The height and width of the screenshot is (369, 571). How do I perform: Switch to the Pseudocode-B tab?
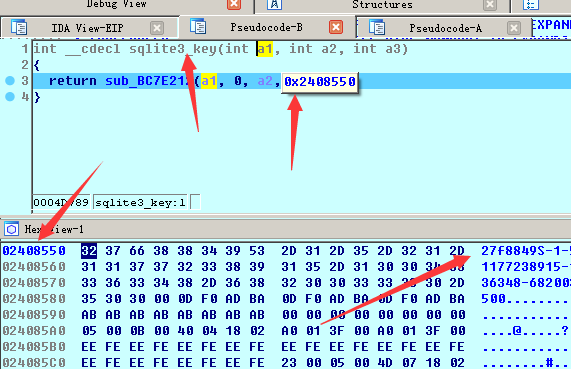[266, 27]
